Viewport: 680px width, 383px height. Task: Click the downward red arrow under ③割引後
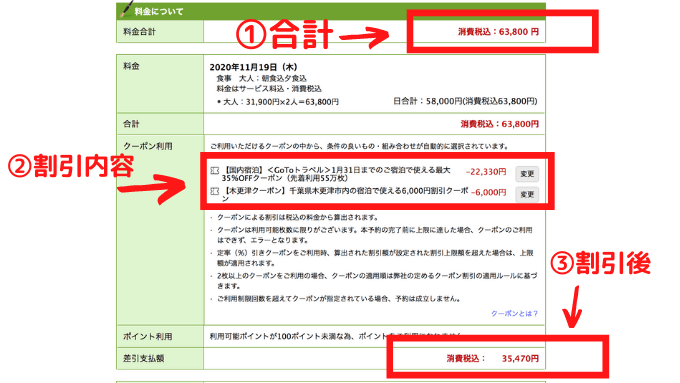(x=573, y=306)
